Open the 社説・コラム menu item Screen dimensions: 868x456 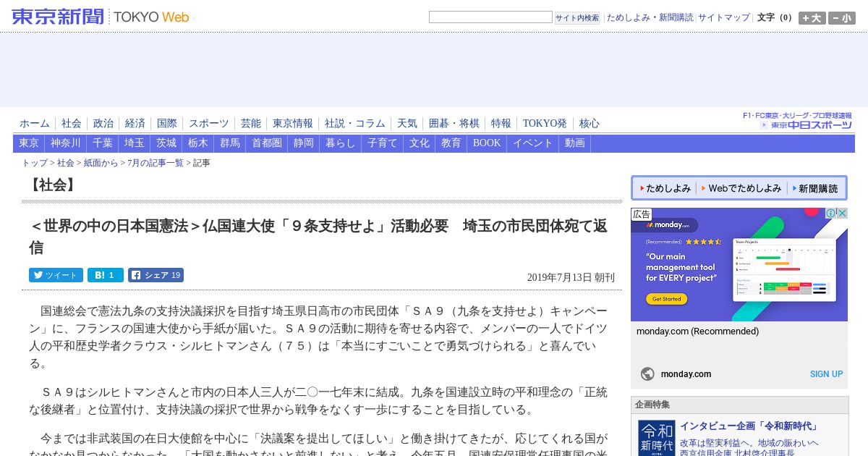pyautogui.click(x=355, y=124)
